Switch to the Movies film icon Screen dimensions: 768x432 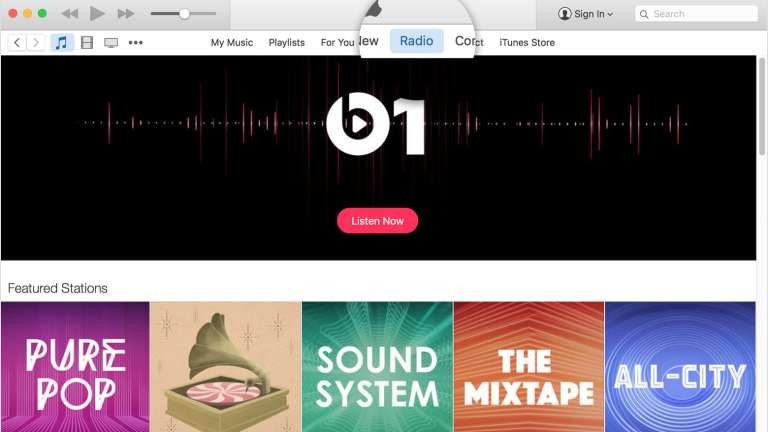coord(87,43)
